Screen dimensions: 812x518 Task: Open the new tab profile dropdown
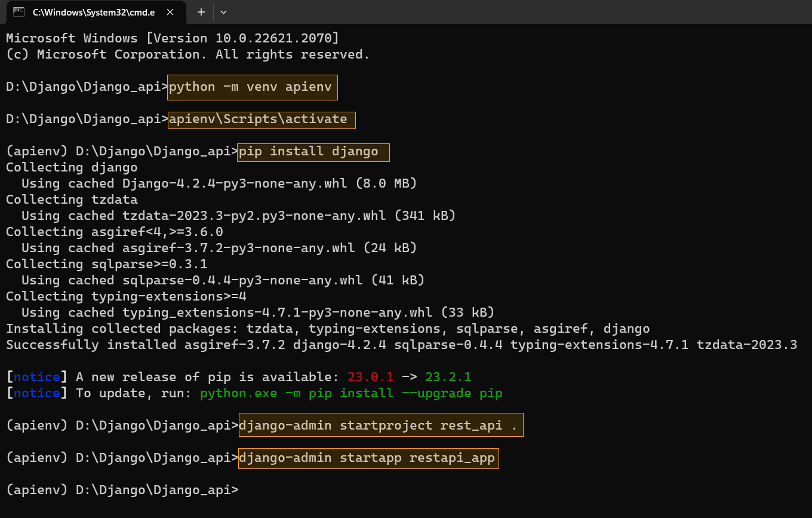coord(224,12)
